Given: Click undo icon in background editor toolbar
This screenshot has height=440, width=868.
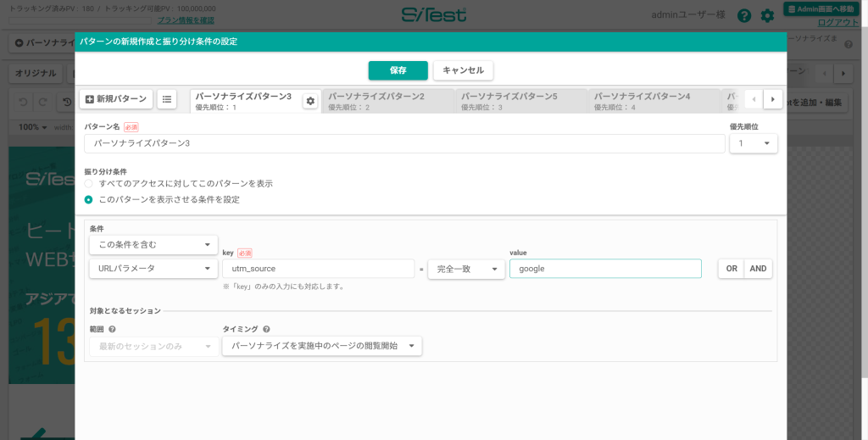Looking at the screenshot, I should (x=23, y=102).
